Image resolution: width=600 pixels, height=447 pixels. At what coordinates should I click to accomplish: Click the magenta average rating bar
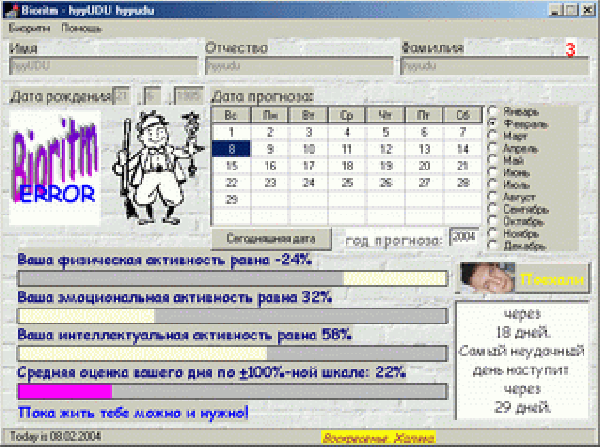(x=233, y=392)
